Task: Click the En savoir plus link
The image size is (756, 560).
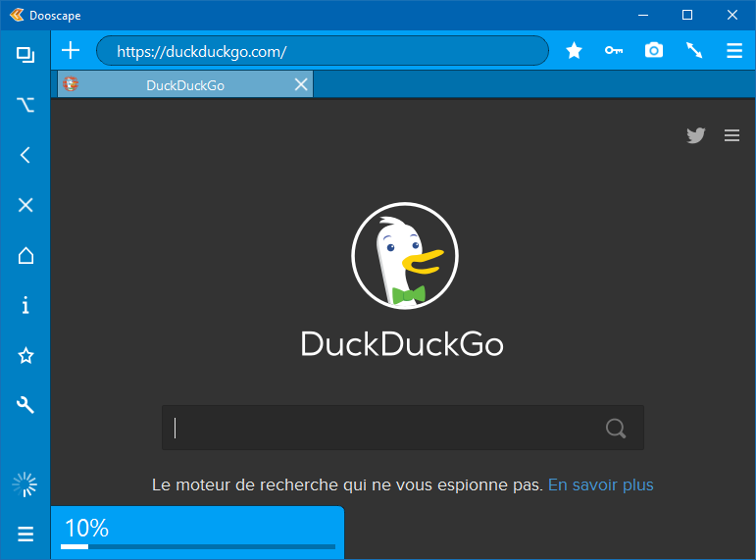Action: [600, 484]
